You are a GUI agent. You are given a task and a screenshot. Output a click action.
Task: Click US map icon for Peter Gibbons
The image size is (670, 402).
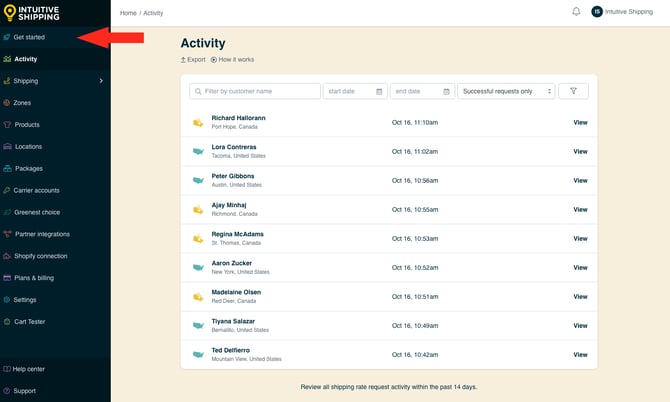[x=198, y=180]
